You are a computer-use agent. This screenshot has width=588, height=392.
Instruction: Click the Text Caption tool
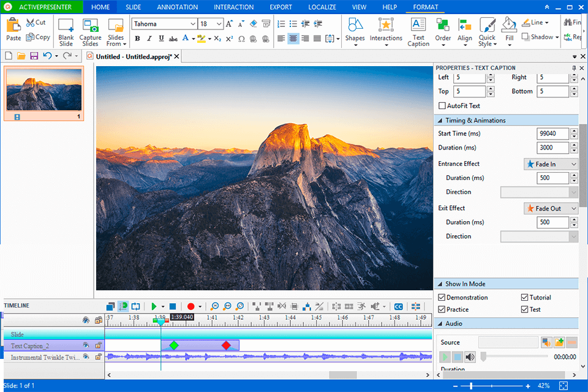tap(418, 32)
